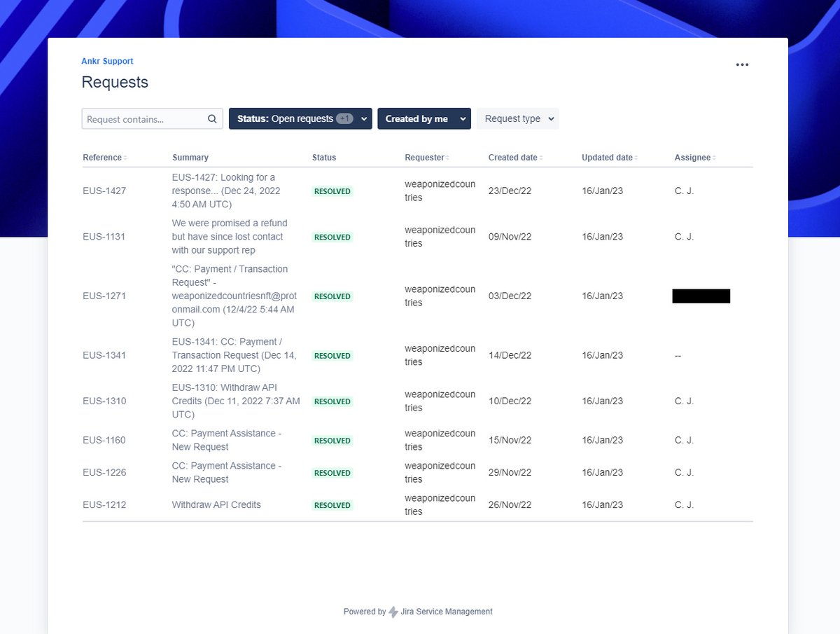840x634 pixels.
Task: Sort by the Requester column header
Action: pos(427,158)
